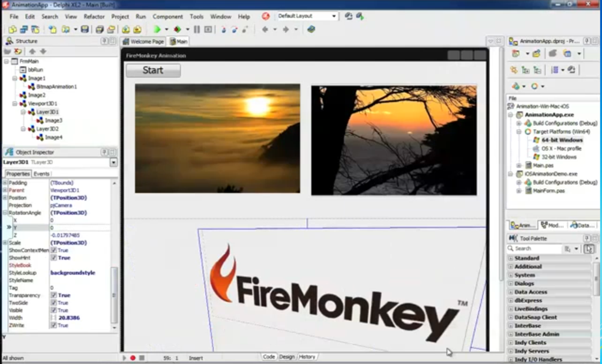Click the Tool Palette Search field
602x364 pixels.
534,248
